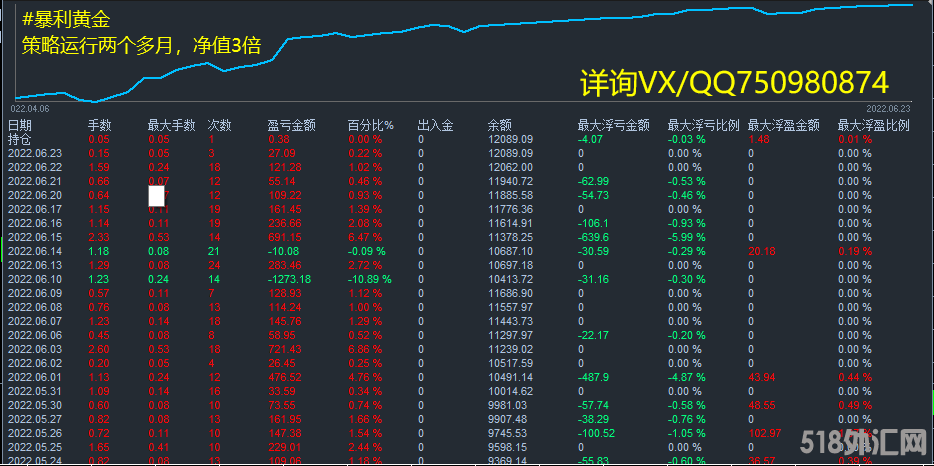Sort by the 盈亏金额 column header
Image resolution: width=934 pixels, height=466 pixels.
[291, 125]
